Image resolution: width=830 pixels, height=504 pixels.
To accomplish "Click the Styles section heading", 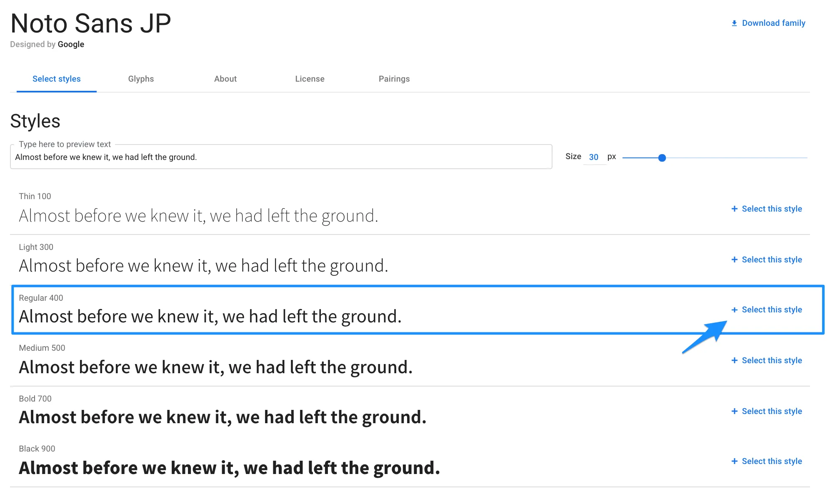I will tap(35, 121).
